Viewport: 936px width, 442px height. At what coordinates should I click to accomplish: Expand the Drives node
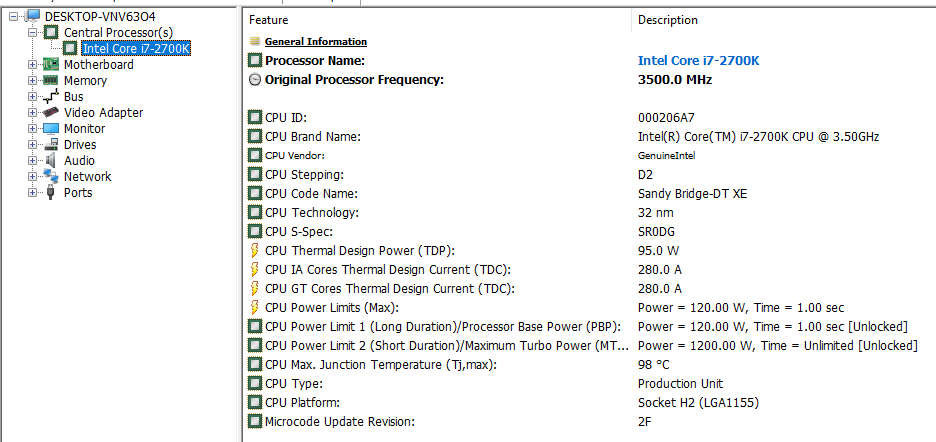(x=32, y=145)
